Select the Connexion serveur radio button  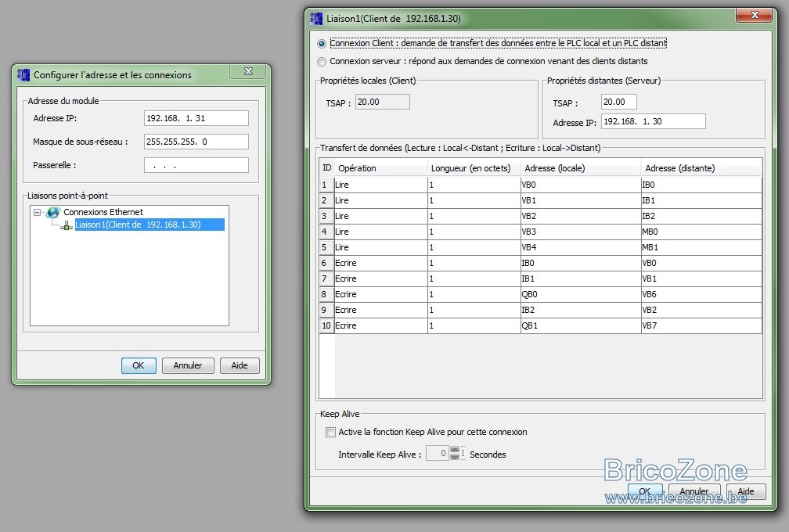click(322, 62)
